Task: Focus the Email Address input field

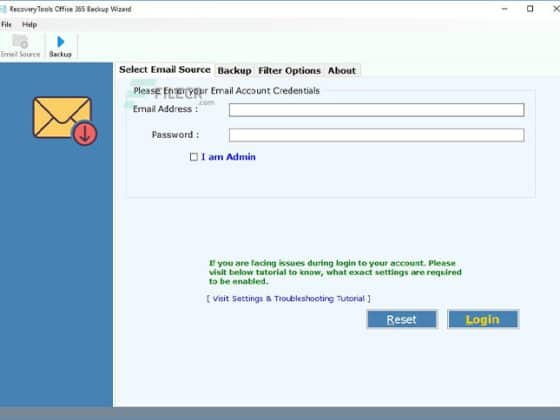Action: pyautogui.click(x=376, y=110)
